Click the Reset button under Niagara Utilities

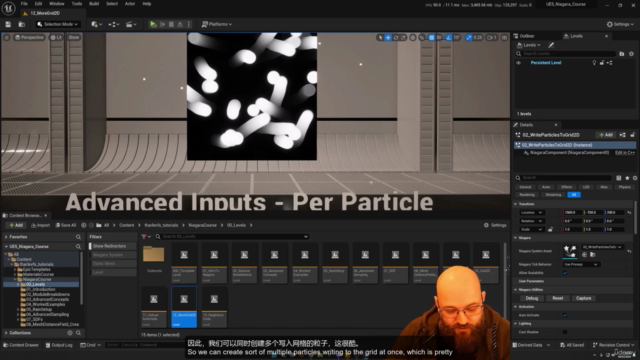tap(558, 298)
